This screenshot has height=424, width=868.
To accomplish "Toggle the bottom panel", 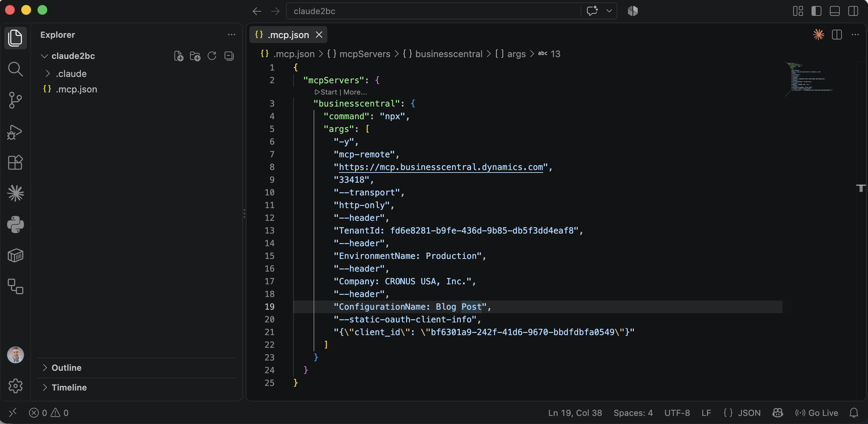I will click(x=835, y=11).
